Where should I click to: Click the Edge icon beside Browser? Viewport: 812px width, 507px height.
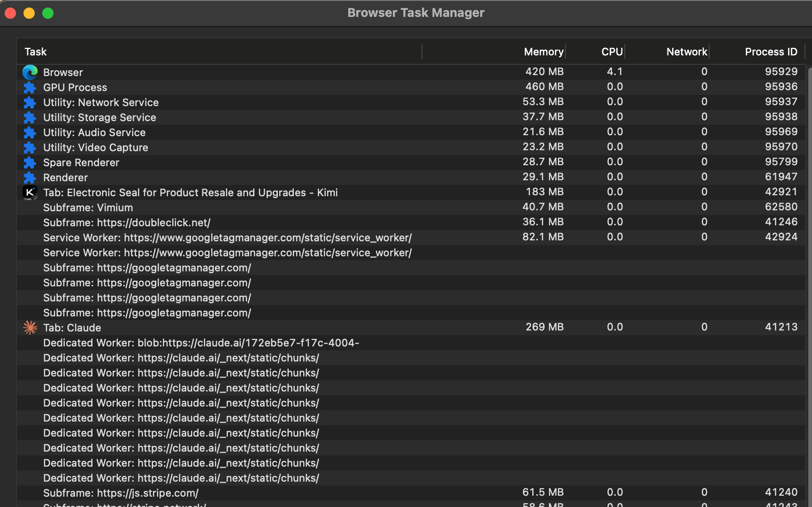[30, 72]
